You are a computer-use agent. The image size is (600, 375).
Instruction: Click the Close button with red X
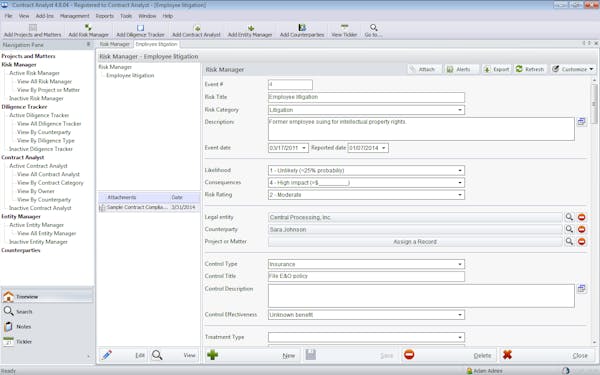pyautogui.click(x=546, y=355)
